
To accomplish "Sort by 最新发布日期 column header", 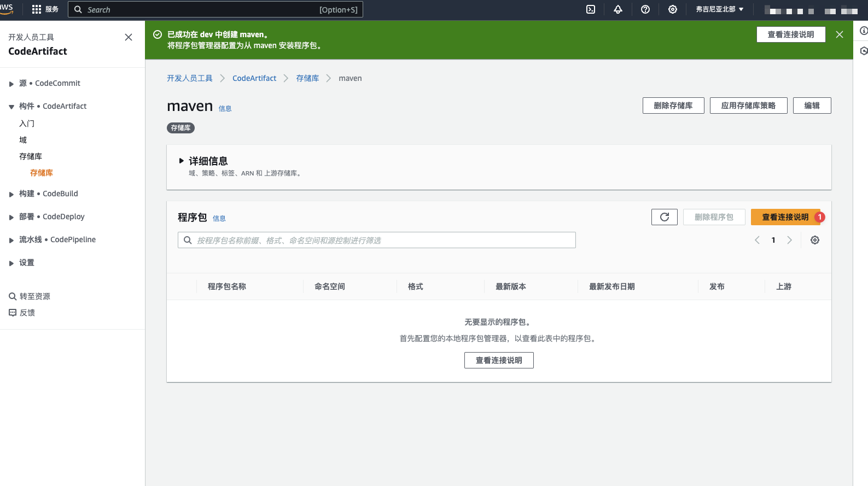I will pyautogui.click(x=612, y=286).
